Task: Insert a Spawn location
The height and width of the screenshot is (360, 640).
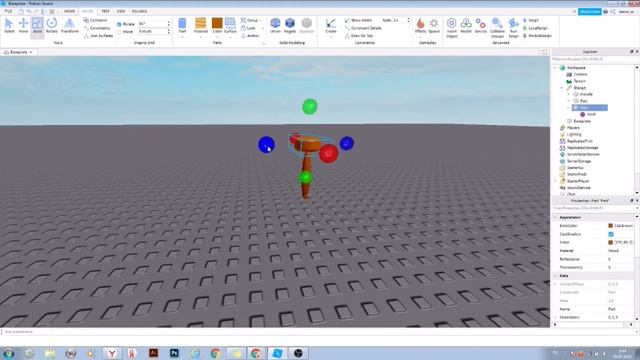Action: click(434, 25)
